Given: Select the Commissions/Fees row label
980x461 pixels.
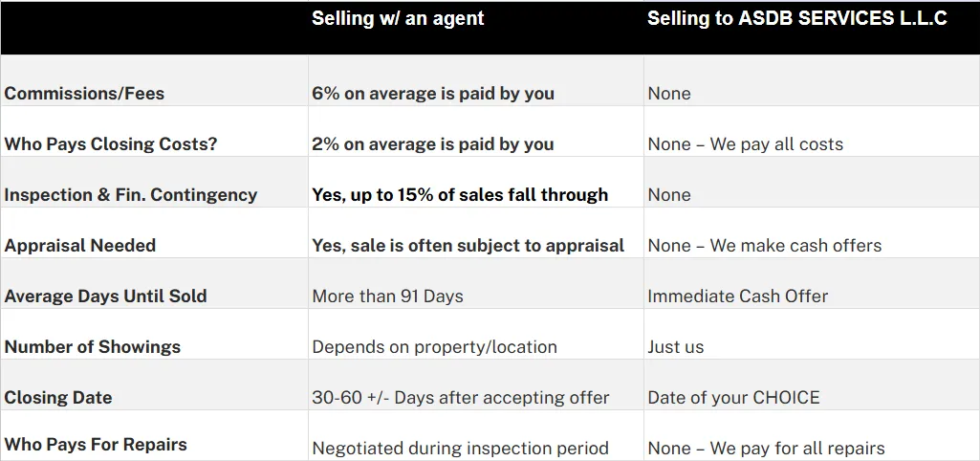Looking at the screenshot, I should pyautogui.click(x=84, y=93).
